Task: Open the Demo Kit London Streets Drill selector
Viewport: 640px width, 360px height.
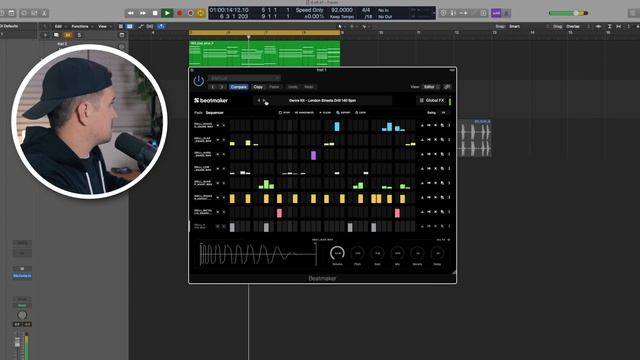Action: coord(322,100)
